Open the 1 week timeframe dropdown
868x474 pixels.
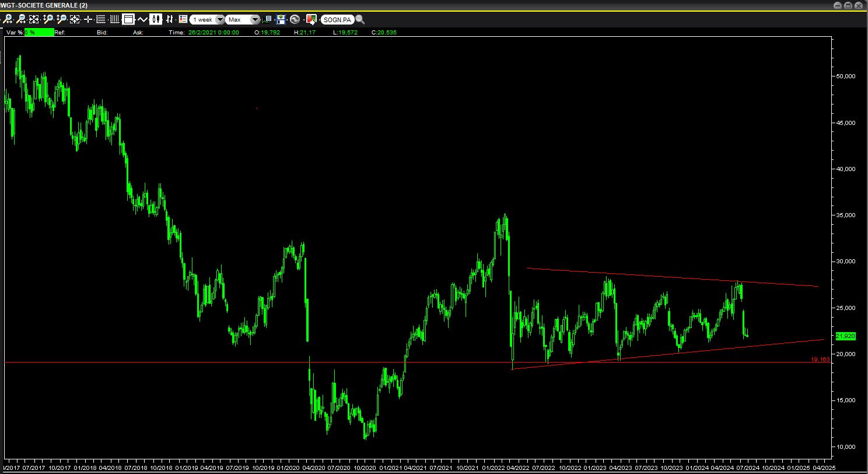coord(207,19)
